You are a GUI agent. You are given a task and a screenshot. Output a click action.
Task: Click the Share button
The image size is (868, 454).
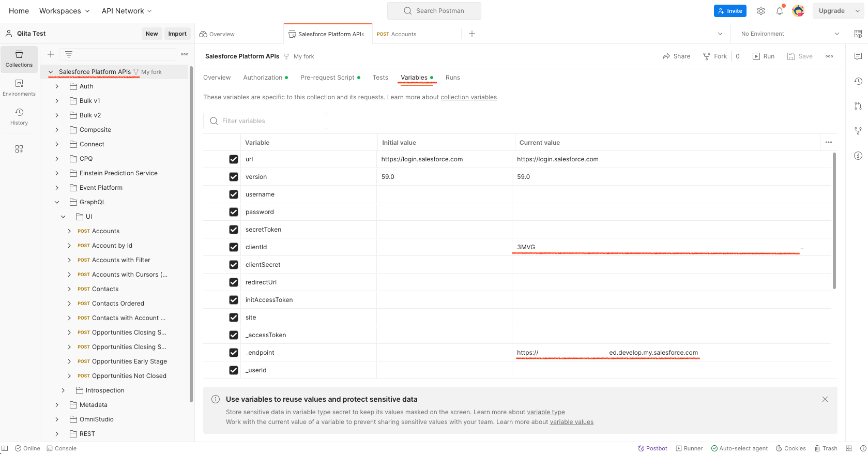tap(676, 56)
